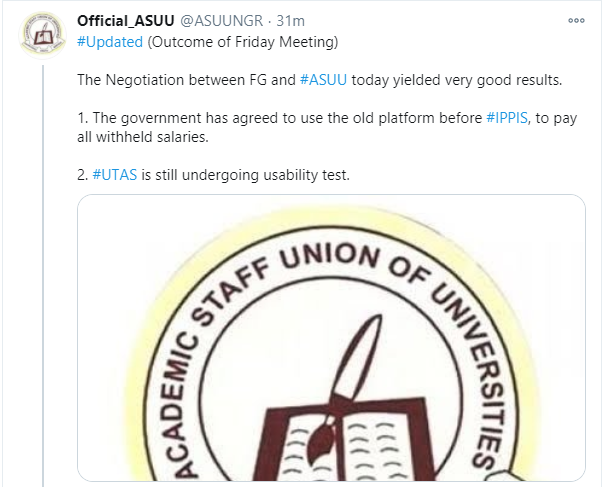The width and height of the screenshot is (607, 487).
Task: Open the tweet's three-dot more options menu
Action: pyautogui.click(x=576, y=21)
